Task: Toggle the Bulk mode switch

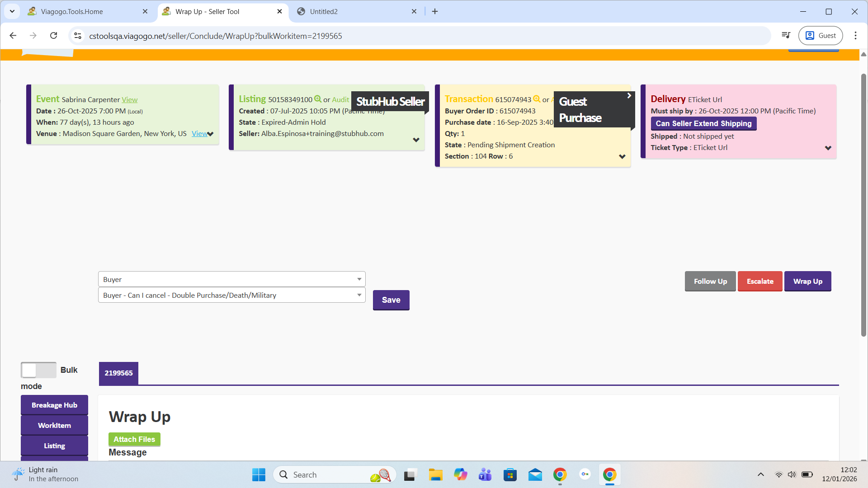Action: click(38, 370)
